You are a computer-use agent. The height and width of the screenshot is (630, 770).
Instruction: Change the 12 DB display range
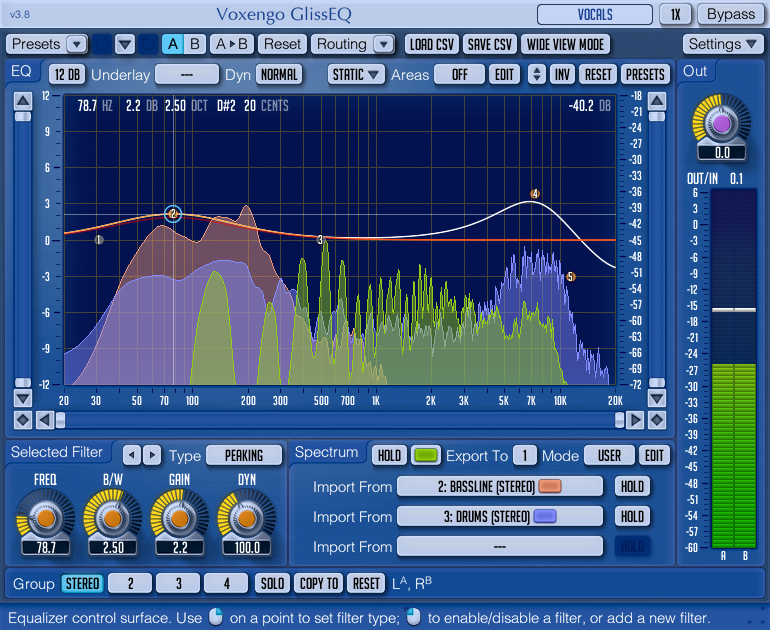67,75
